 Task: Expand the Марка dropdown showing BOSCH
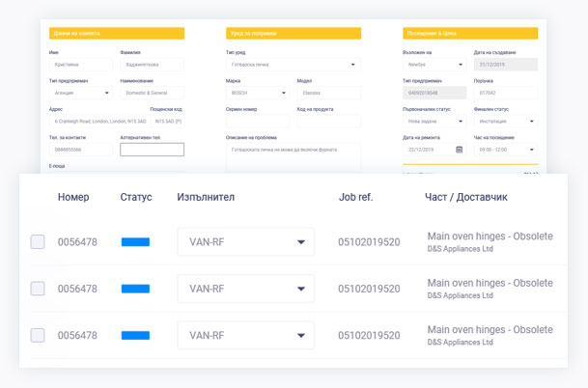258,93
